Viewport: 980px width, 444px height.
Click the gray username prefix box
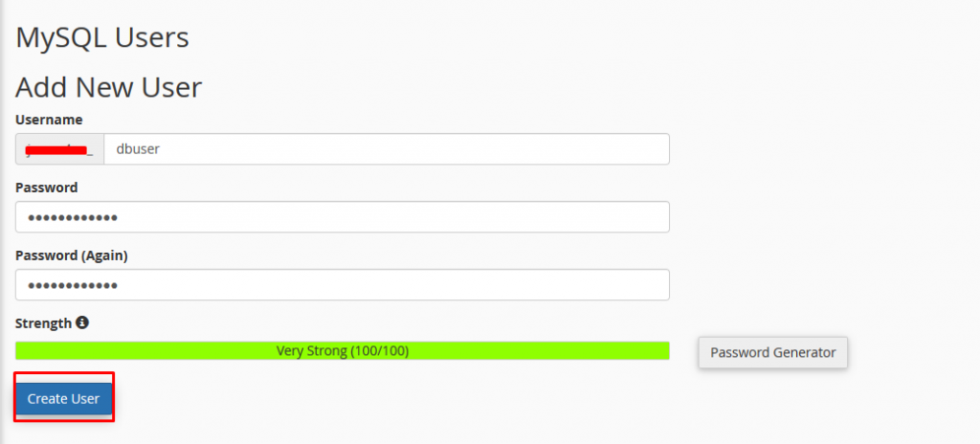pos(60,149)
